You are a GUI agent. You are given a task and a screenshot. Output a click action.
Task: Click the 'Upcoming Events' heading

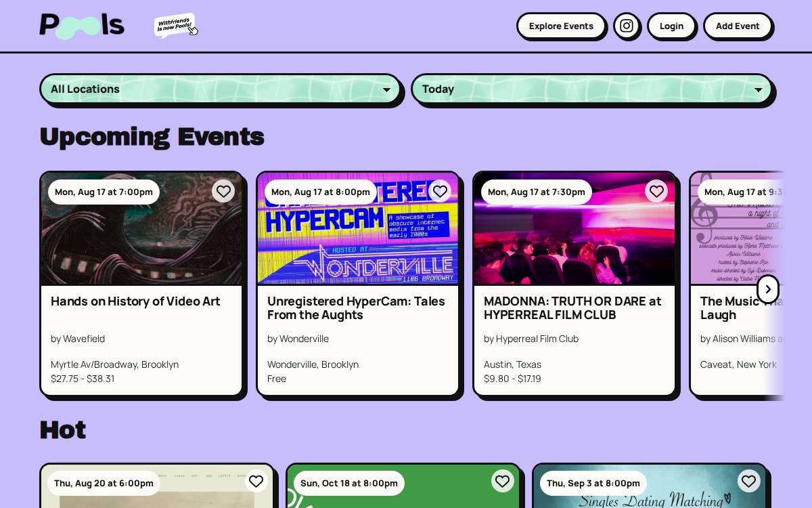coord(152,137)
